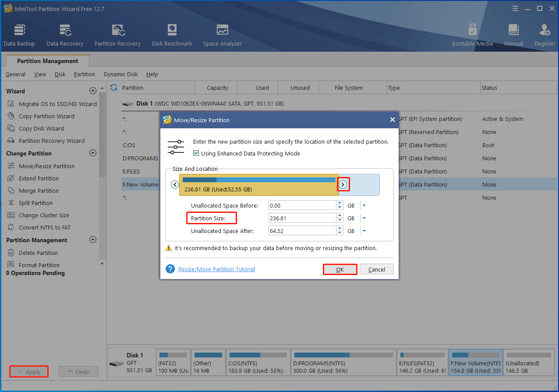Screen dimensions: 559x392
Task: Click the Unallocated Space Before field
Action: [x=302, y=205]
